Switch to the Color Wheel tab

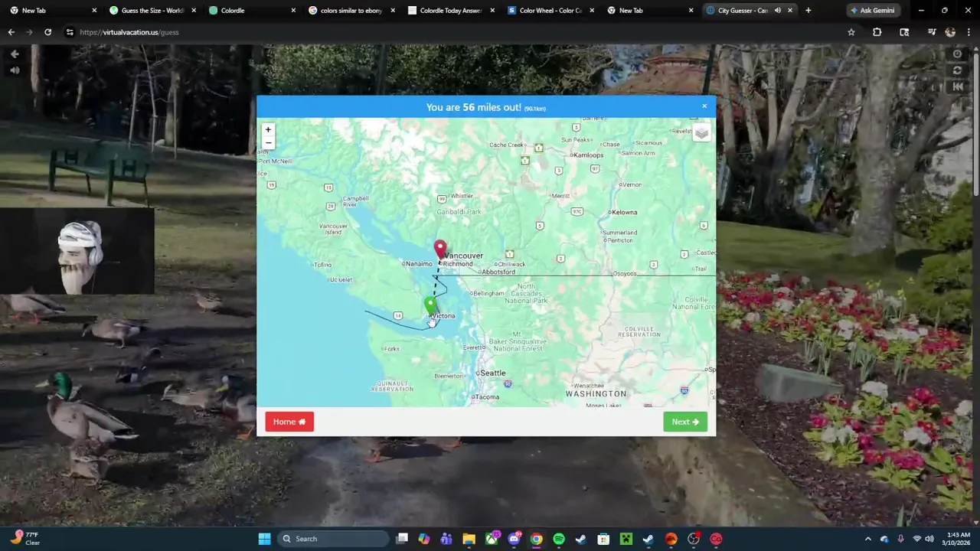[x=550, y=11]
